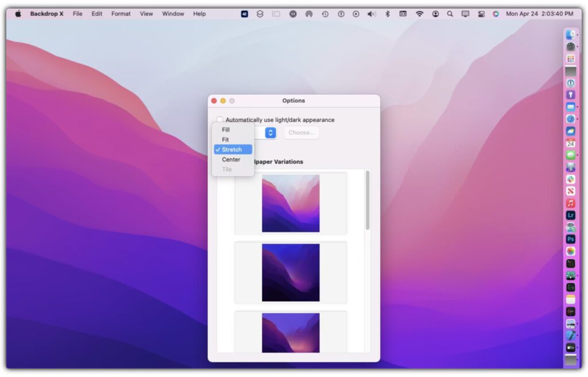Image resolution: width=588 pixels, height=377 pixels.
Task: Open Finder from the dock
Action: click(x=570, y=34)
